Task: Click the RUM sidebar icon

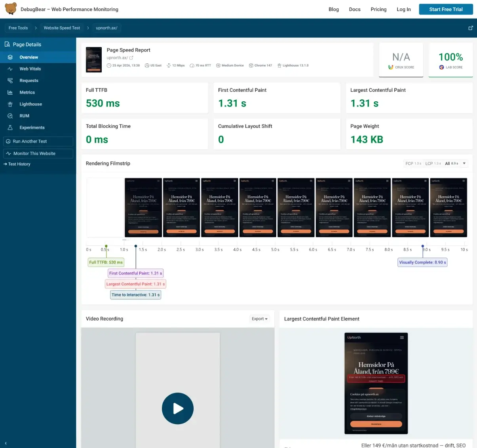Action: 10,116
